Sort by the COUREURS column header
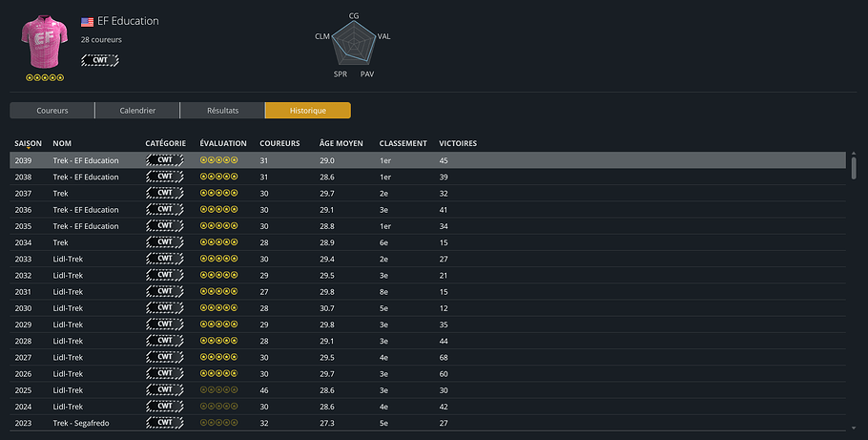 (x=279, y=143)
